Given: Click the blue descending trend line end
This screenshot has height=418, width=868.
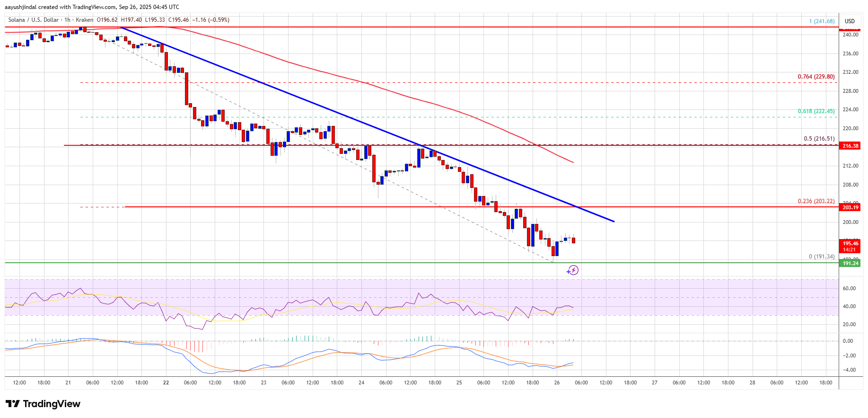Looking at the screenshot, I should (x=614, y=221).
